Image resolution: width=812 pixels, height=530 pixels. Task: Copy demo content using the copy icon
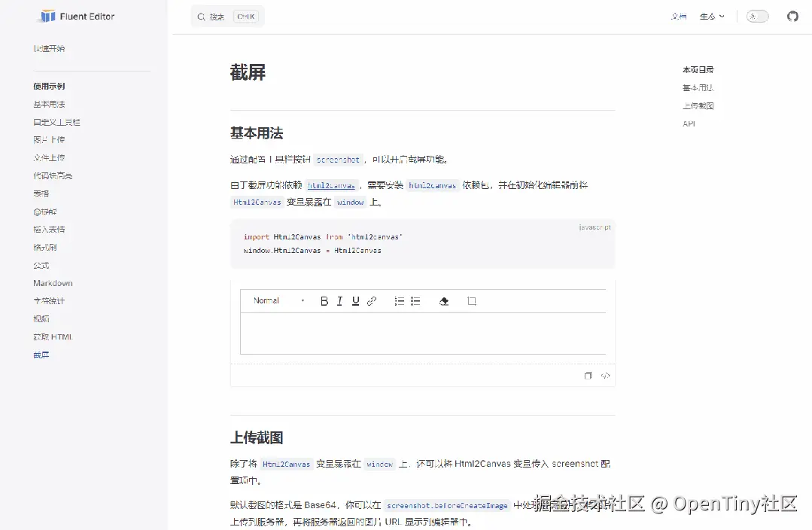(x=588, y=375)
